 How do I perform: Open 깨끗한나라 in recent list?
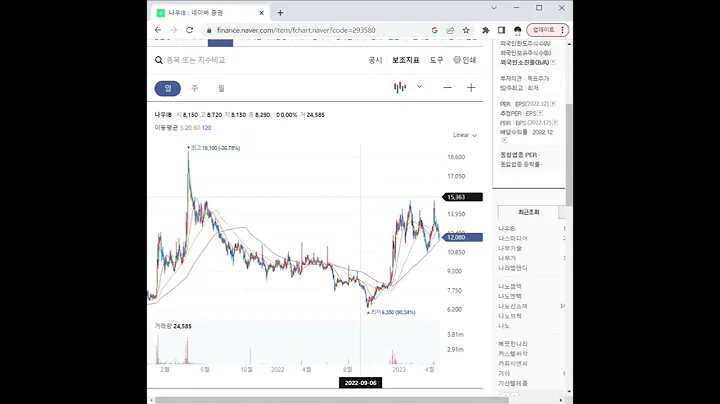point(513,344)
